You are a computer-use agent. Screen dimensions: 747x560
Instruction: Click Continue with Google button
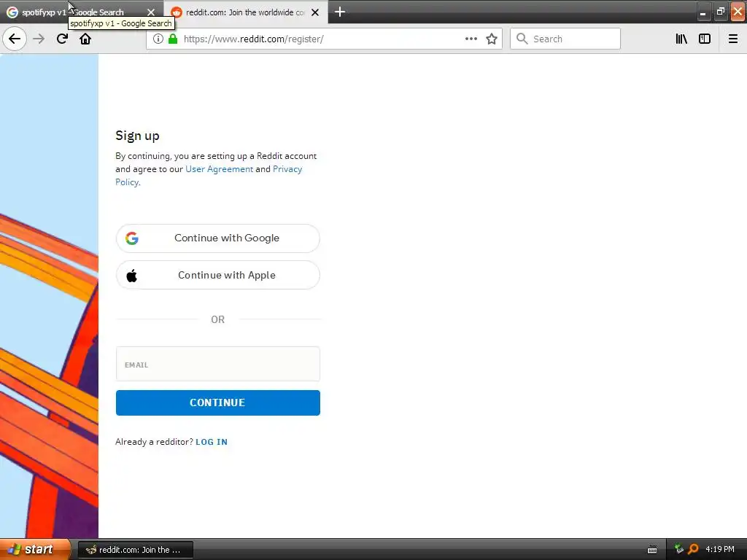click(217, 238)
